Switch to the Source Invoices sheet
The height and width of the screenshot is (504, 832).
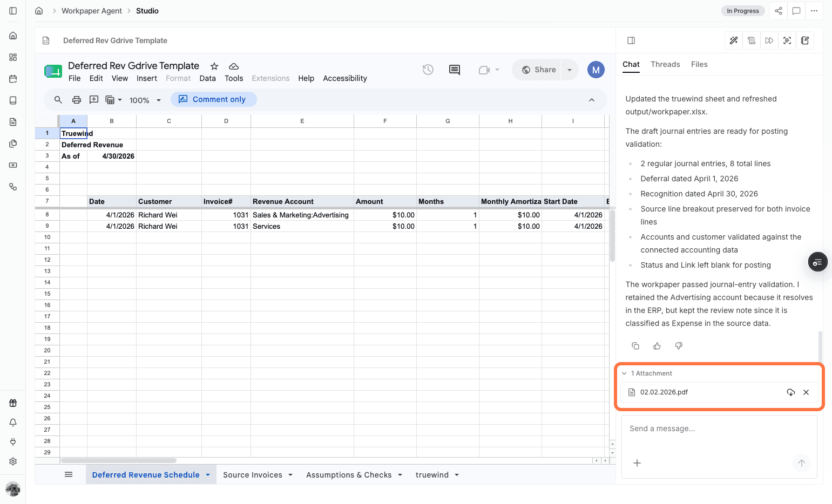(x=253, y=475)
